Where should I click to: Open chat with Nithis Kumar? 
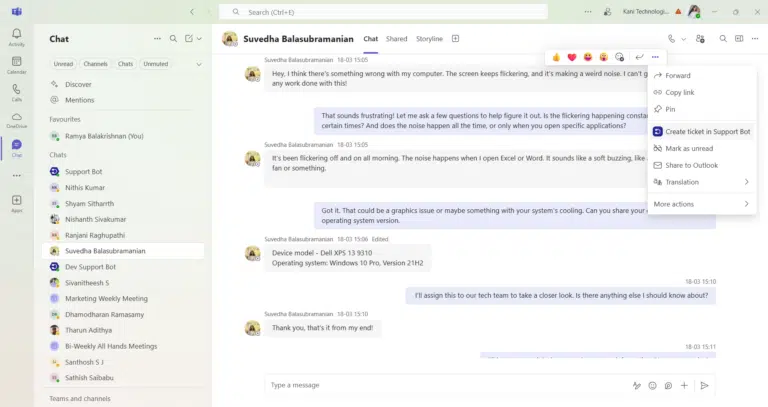point(85,187)
